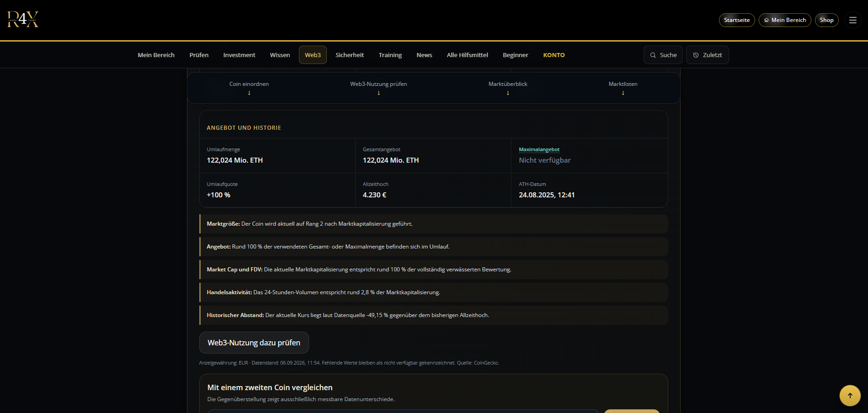
Task: Click the scroll-to-top arrow button
Action: click(x=850, y=396)
